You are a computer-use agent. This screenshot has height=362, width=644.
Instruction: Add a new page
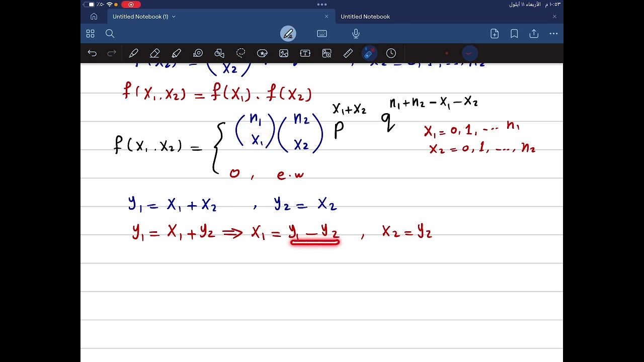pos(495,34)
